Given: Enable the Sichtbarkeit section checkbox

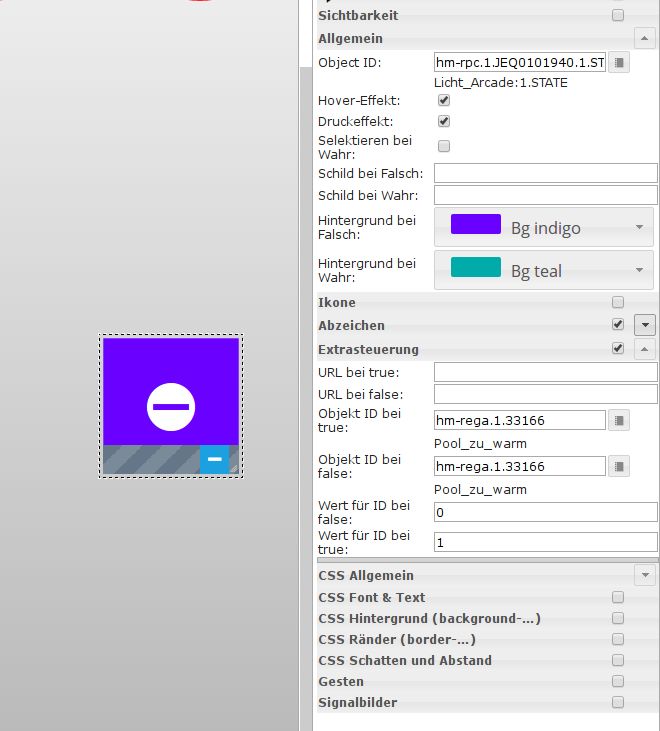Looking at the screenshot, I should click(x=618, y=15).
